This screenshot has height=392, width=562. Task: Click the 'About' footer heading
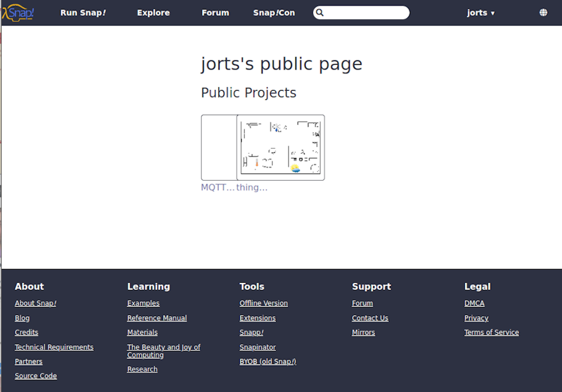tap(30, 287)
